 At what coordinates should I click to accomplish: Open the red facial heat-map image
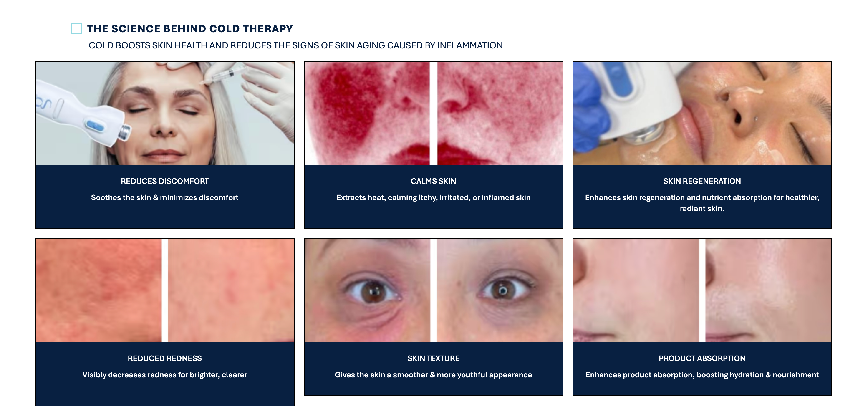tap(433, 114)
